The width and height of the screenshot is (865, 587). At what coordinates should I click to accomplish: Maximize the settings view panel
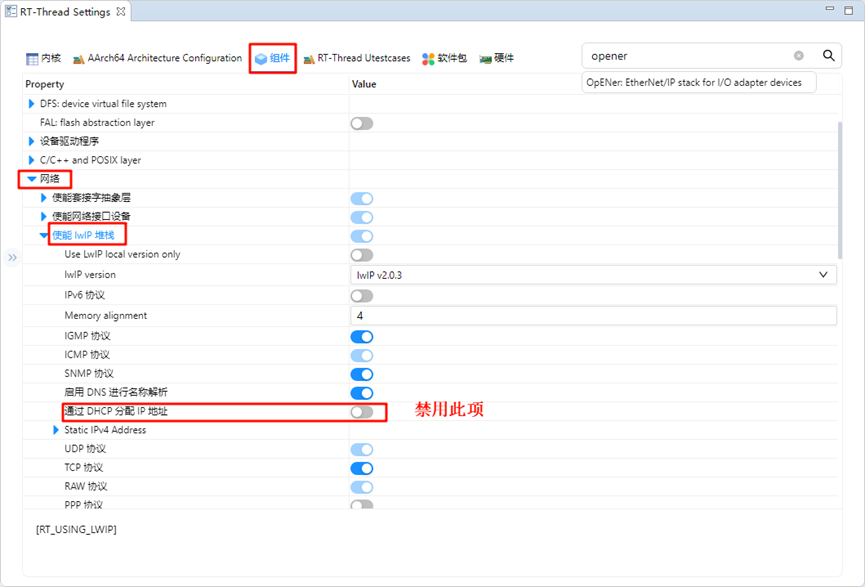pyautogui.click(x=849, y=10)
